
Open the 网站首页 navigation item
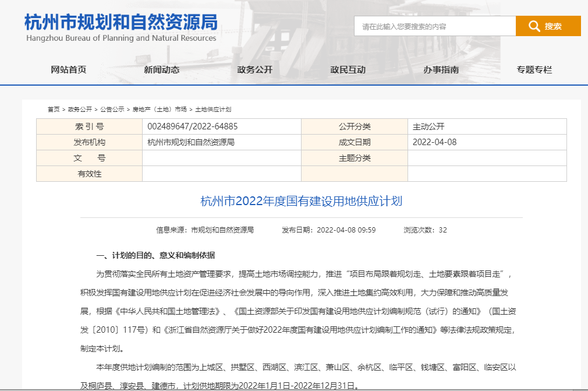69,70
